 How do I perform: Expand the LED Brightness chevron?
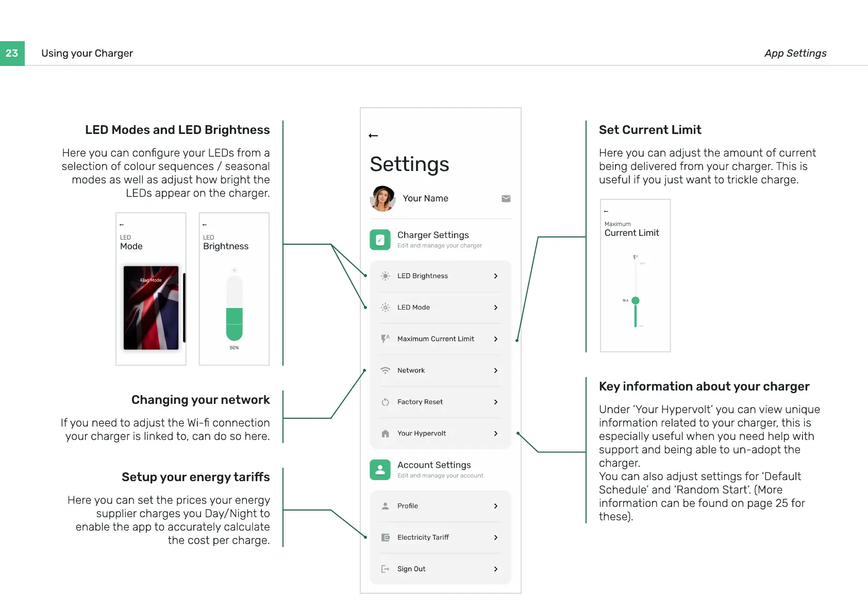tap(495, 276)
